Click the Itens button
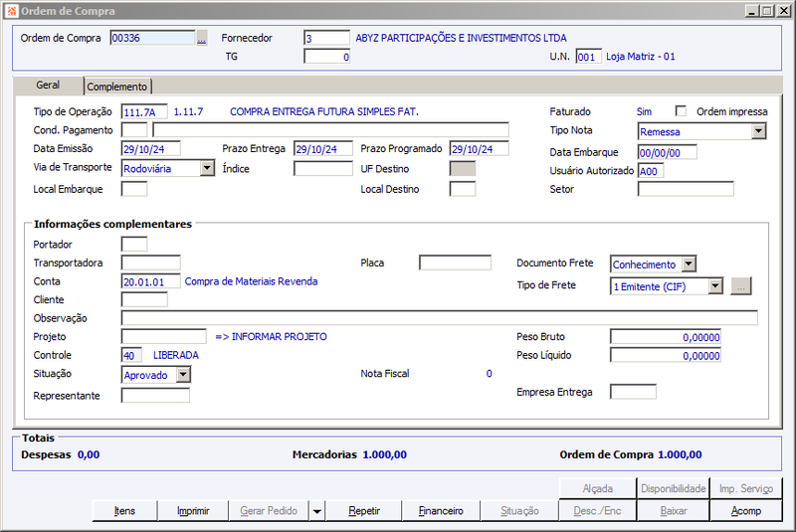The image size is (796, 532). (125, 511)
